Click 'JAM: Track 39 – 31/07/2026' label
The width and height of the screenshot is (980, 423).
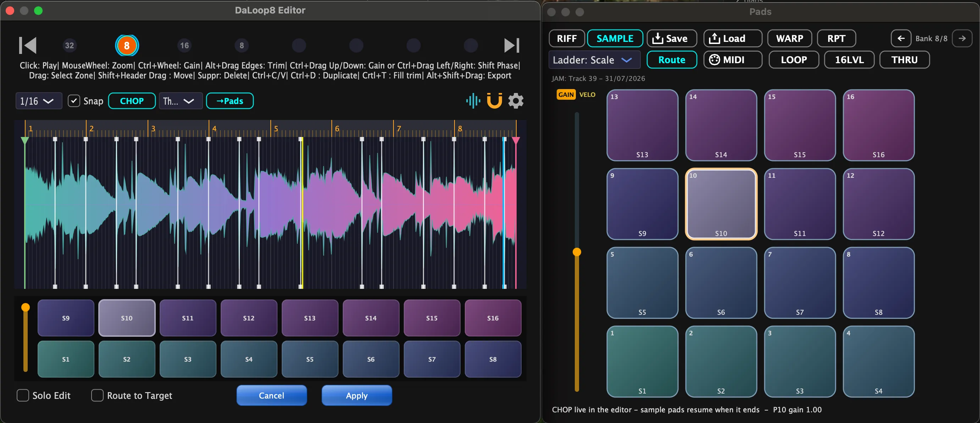[x=598, y=78]
